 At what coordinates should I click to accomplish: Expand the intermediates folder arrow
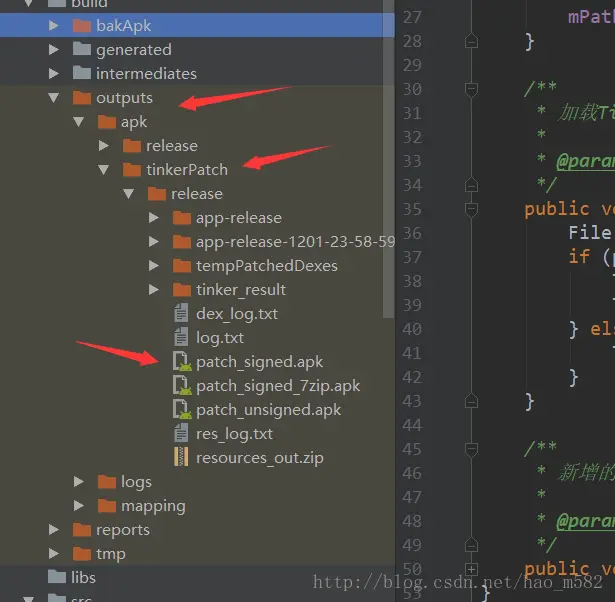tap(54, 74)
